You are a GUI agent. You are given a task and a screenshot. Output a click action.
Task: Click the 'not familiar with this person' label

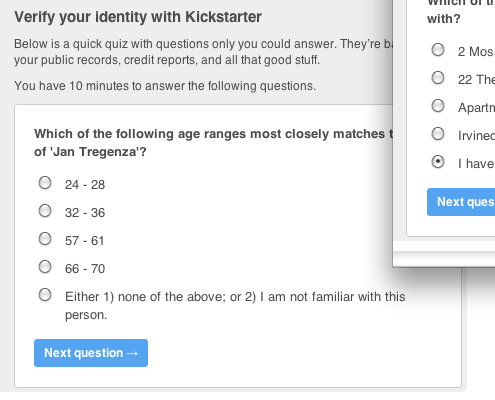click(x=235, y=306)
